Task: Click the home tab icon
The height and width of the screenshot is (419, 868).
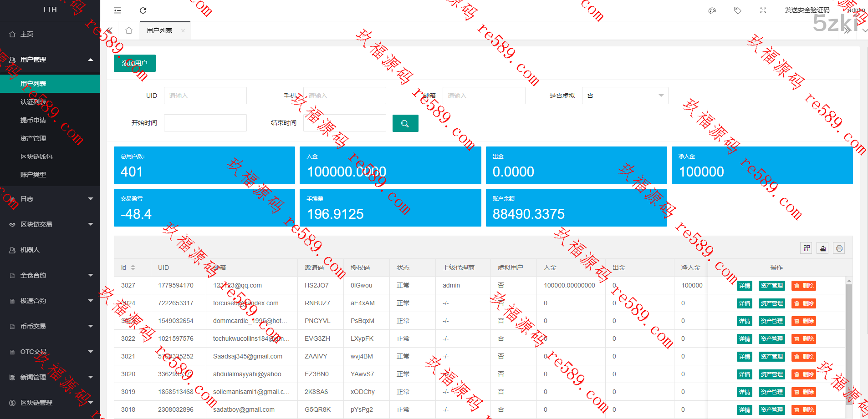Action: 129,30
